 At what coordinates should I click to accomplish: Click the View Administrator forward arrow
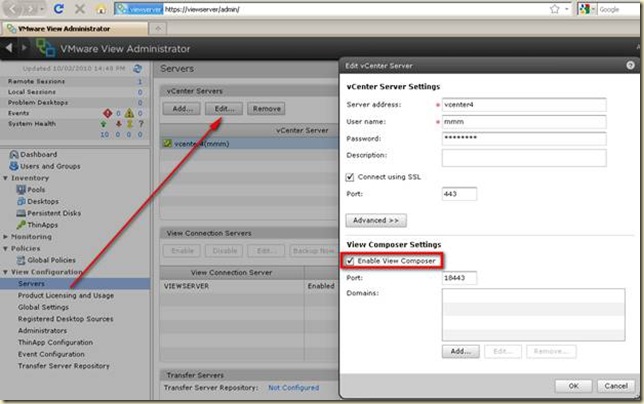click(x=24, y=48)
